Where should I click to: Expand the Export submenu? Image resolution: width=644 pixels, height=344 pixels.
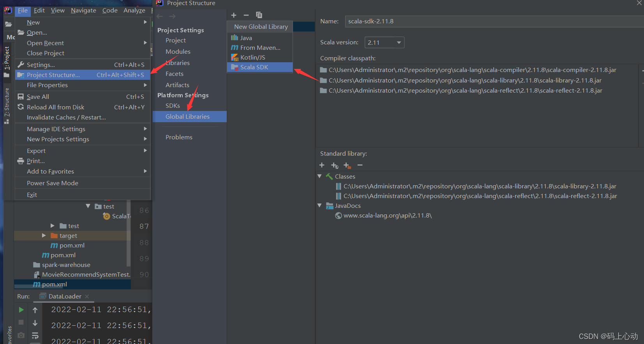tap(83, 151)
